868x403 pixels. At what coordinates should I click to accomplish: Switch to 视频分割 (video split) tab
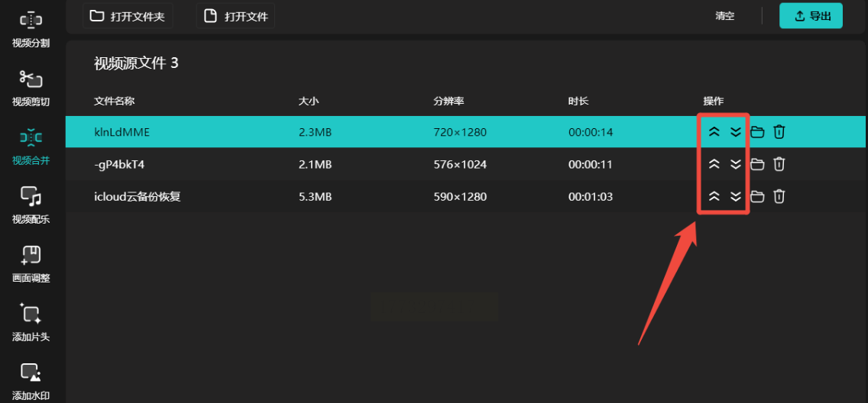pos(31,29)
